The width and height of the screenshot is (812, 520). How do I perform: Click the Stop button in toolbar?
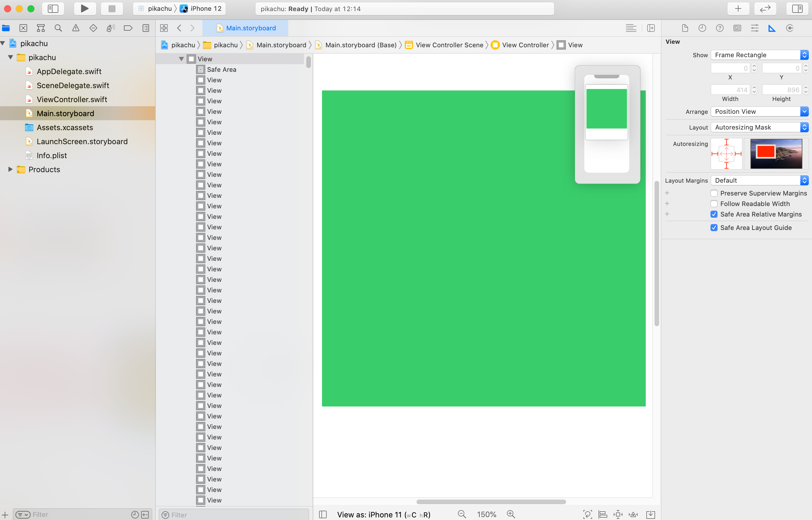tap(112, 9)
